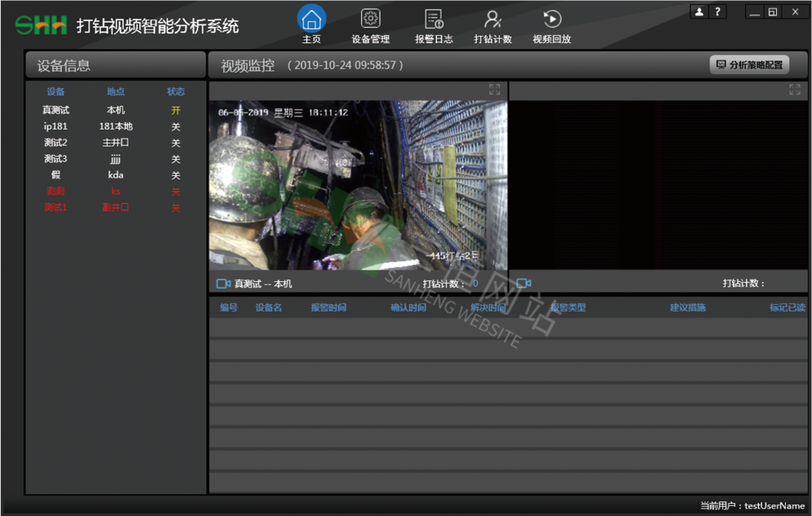The image size is (812, 516).
Task: Click the camera icon under the right video
Action: click(x=523, y=284)
